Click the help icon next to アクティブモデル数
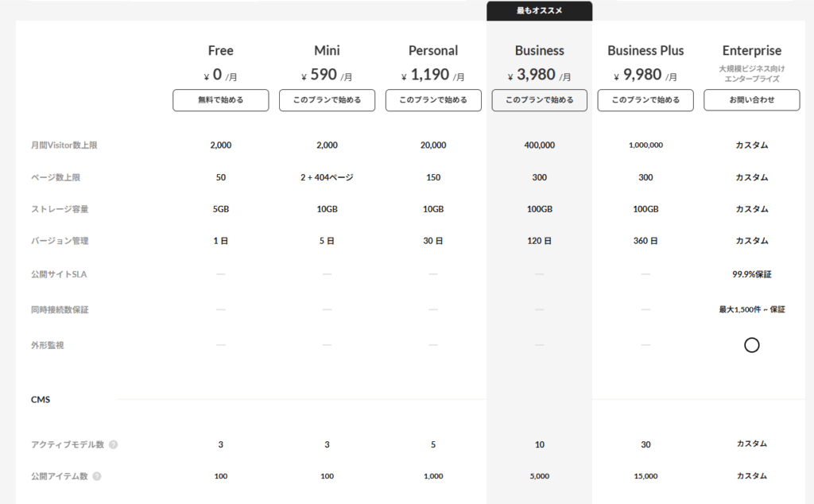 (113, 444)
